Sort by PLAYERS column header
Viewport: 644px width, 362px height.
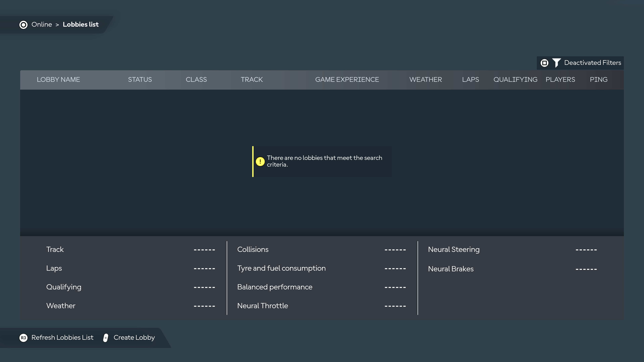[560, 79]
